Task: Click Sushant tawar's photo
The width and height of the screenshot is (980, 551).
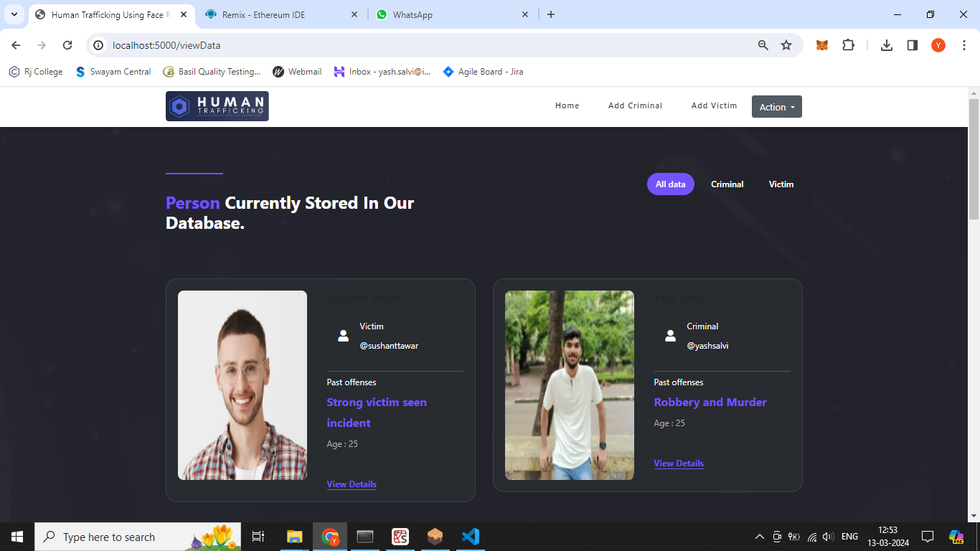Action: pos(242,385)
